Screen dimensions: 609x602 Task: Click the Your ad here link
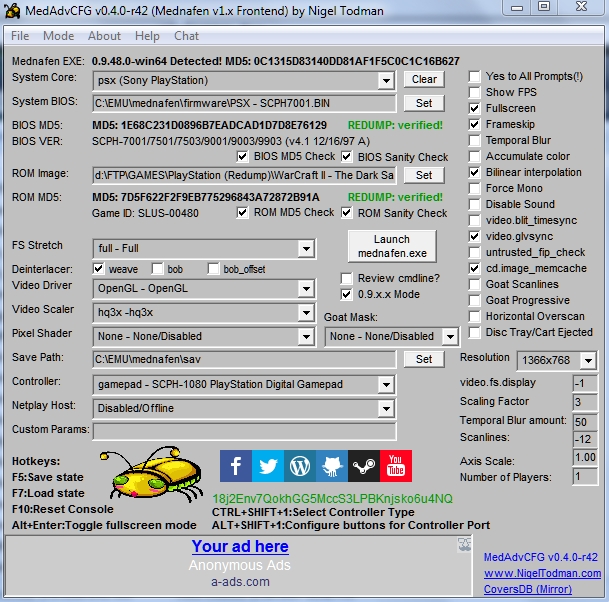click(x=240, y=546)
